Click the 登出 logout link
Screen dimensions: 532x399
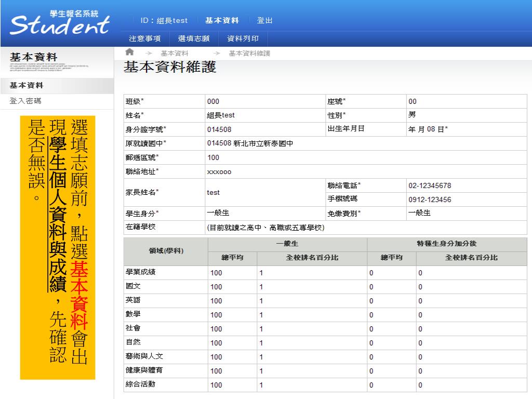(264, 20)
